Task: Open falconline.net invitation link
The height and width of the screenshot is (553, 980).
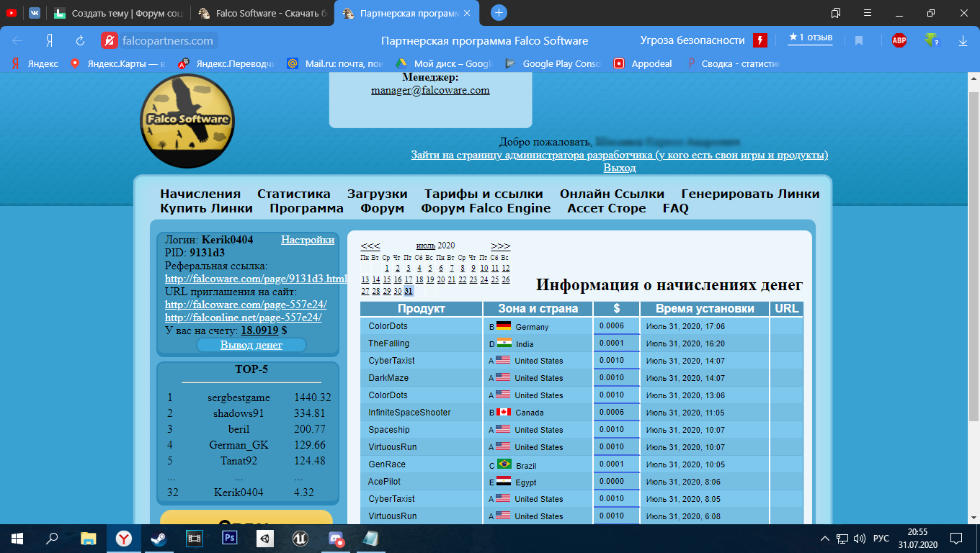Action: click(244, 318)
